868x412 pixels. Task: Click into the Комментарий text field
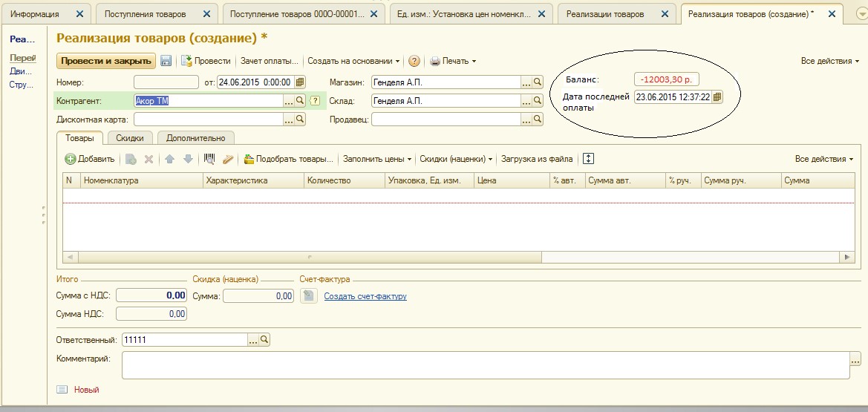pos(483,364)
